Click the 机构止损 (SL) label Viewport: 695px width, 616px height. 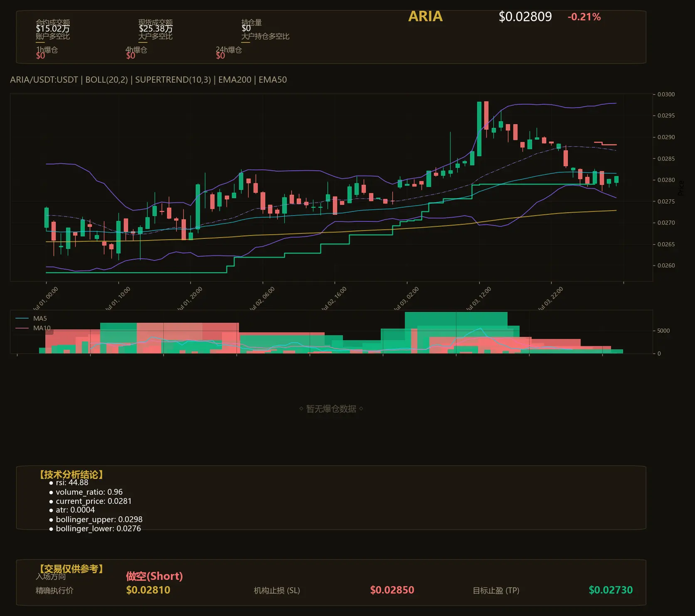277,590
